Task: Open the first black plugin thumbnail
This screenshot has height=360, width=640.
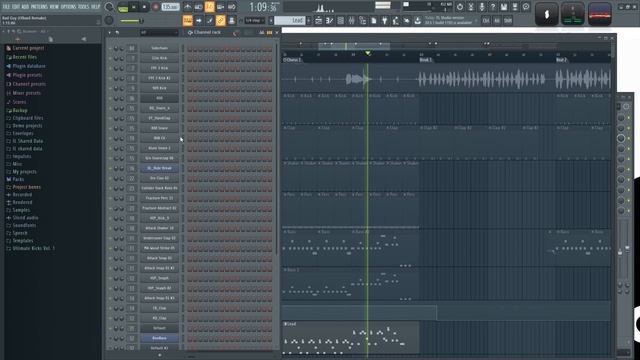Action: tap(546, 14)
